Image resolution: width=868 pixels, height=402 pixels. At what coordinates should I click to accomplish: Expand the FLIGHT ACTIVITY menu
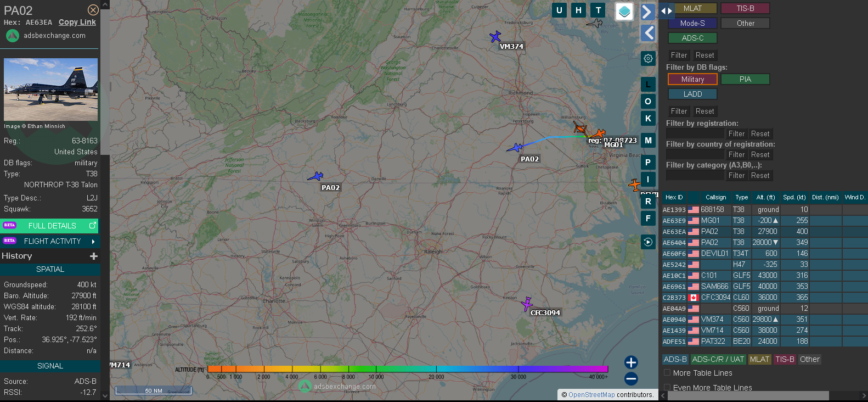[50, 241]
